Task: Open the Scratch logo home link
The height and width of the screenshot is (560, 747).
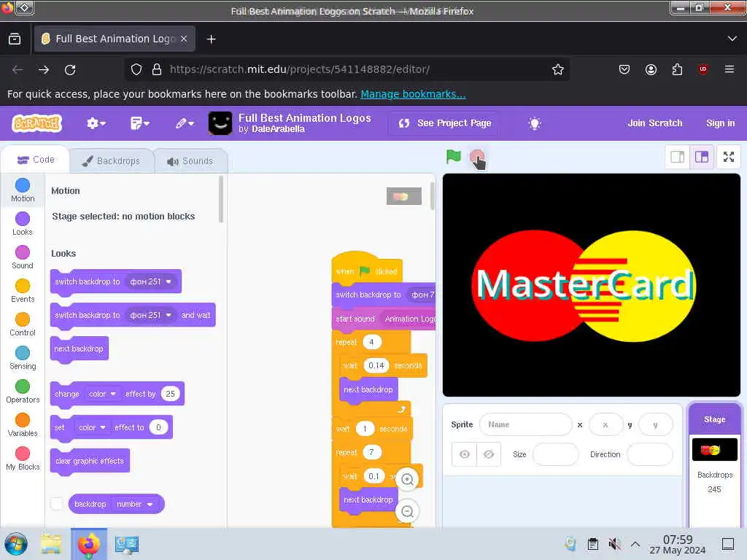Action: click(37, 123)
